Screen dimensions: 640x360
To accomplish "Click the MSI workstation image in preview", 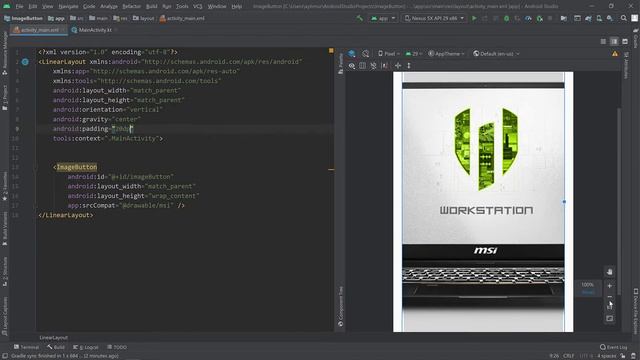I will tap(483, 202).
